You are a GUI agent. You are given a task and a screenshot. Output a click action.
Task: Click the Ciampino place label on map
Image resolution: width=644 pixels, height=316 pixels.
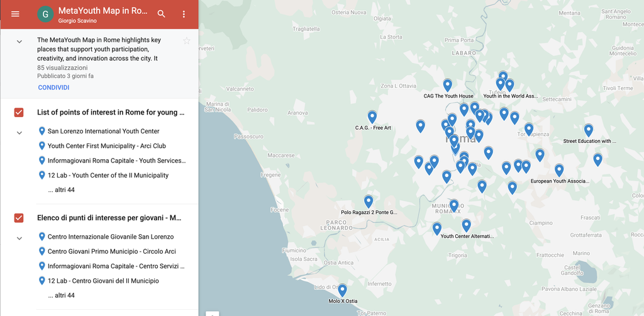540,223
